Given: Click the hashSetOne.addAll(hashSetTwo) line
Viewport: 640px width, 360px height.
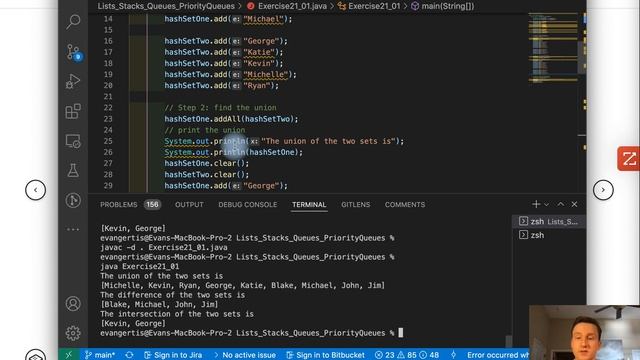Looking at the screenshot, I should [x=231, y=119].
